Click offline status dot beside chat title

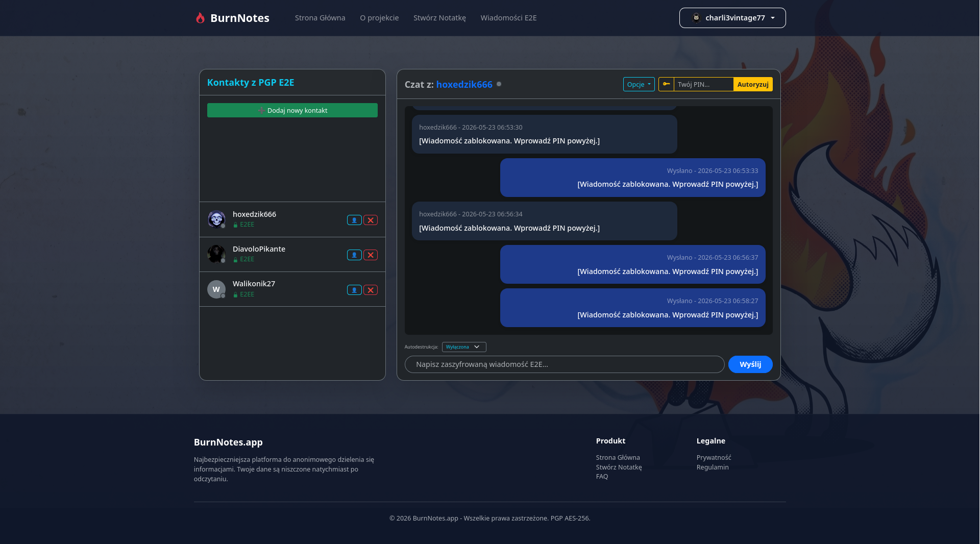click(499, 84)
